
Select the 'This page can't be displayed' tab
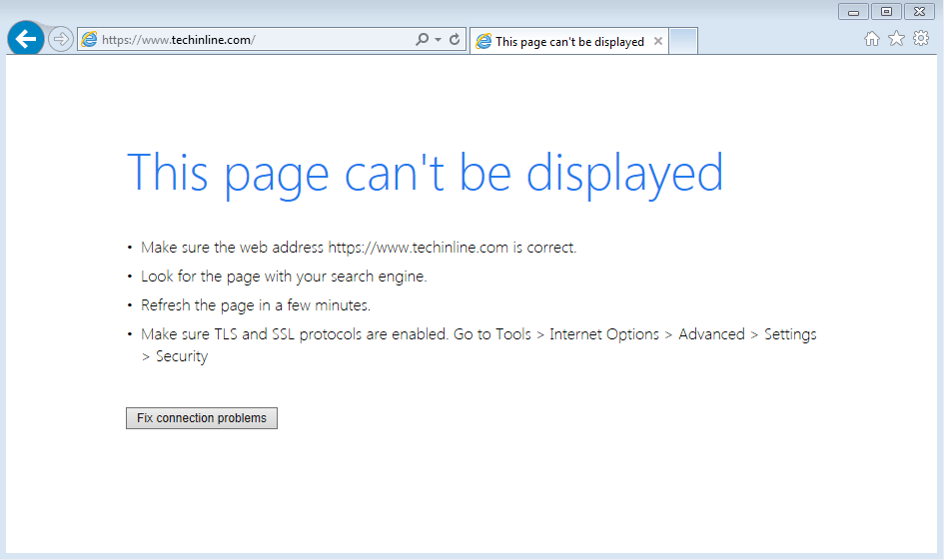click(x=569, y=42)
